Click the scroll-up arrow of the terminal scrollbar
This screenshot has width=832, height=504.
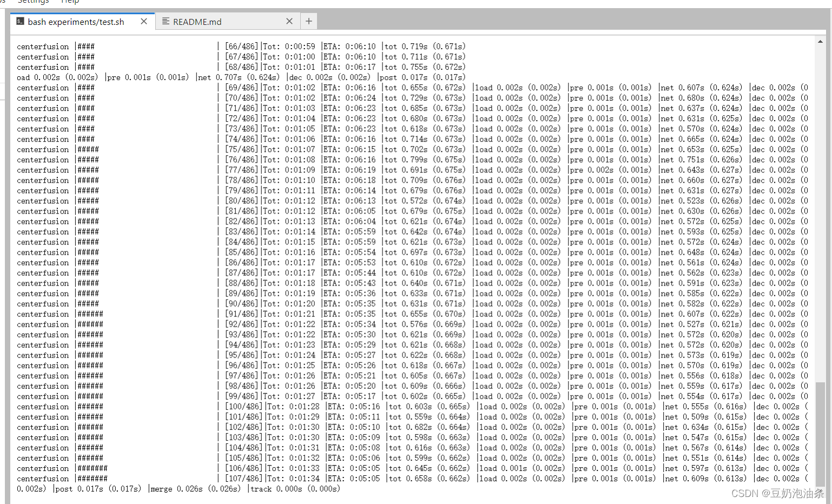coord(820,42)
